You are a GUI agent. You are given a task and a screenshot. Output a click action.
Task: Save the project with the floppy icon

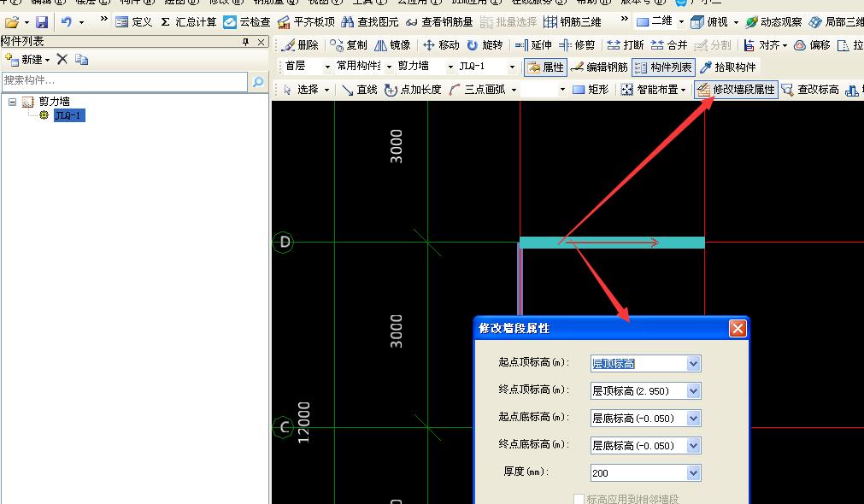click(x=42, y=22)
